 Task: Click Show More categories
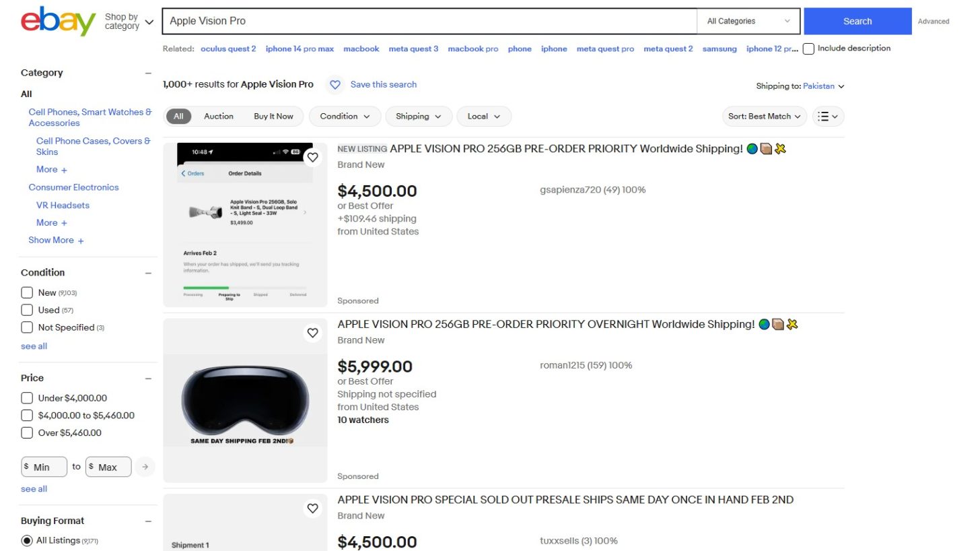tap(57, 240)
